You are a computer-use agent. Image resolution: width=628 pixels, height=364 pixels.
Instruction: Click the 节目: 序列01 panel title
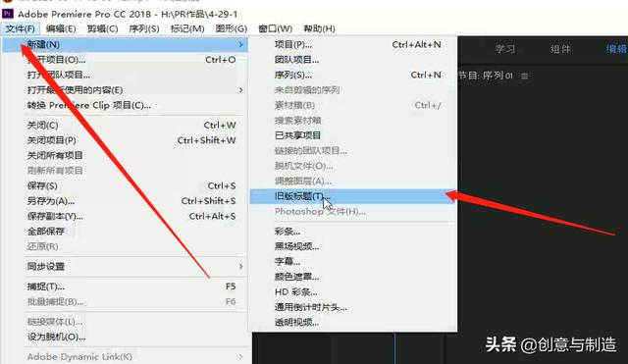(x=486, y=76)
